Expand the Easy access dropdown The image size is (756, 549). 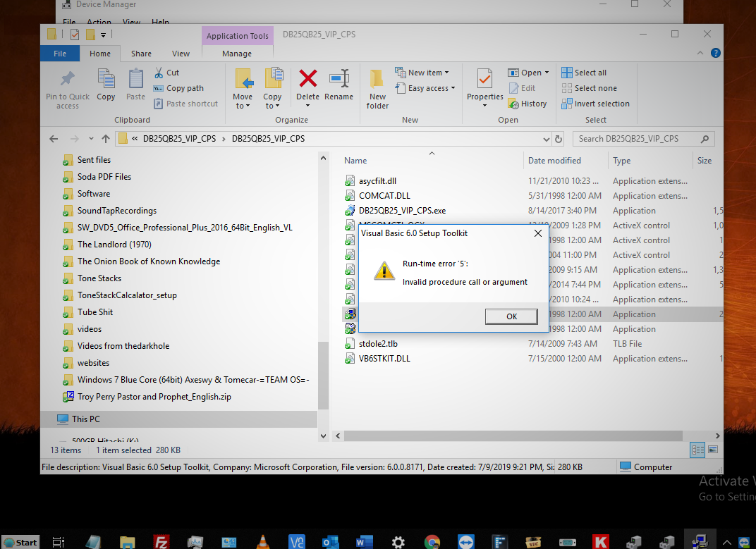pos(453,88)
